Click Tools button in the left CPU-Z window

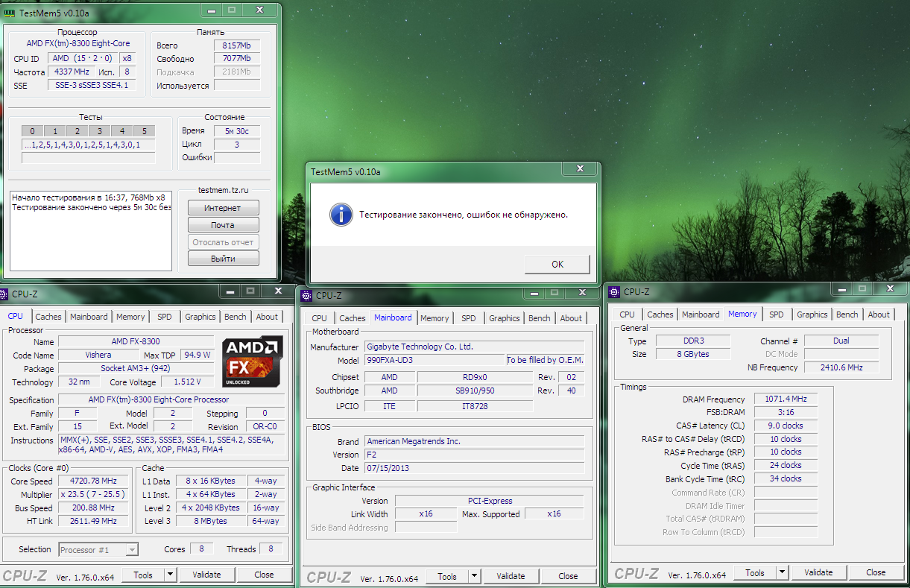pyautogui.click(x=143, y=575)
